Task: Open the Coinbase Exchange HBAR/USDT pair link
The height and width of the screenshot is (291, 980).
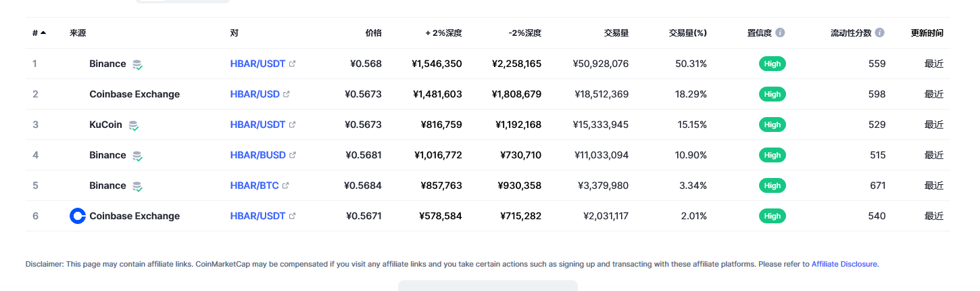Action: pyautogui.click(x=258, y=216)
